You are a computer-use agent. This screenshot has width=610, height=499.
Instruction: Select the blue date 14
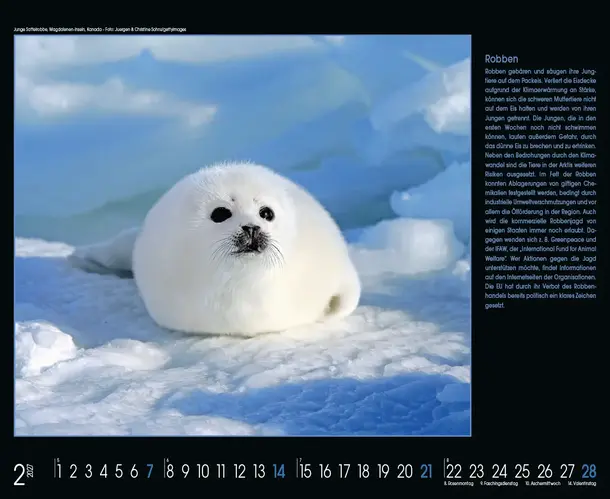tap(278, 471)
